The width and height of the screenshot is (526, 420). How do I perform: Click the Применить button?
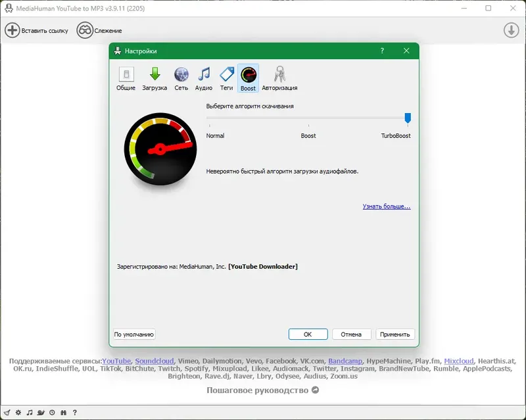click(x=395, y=334)
